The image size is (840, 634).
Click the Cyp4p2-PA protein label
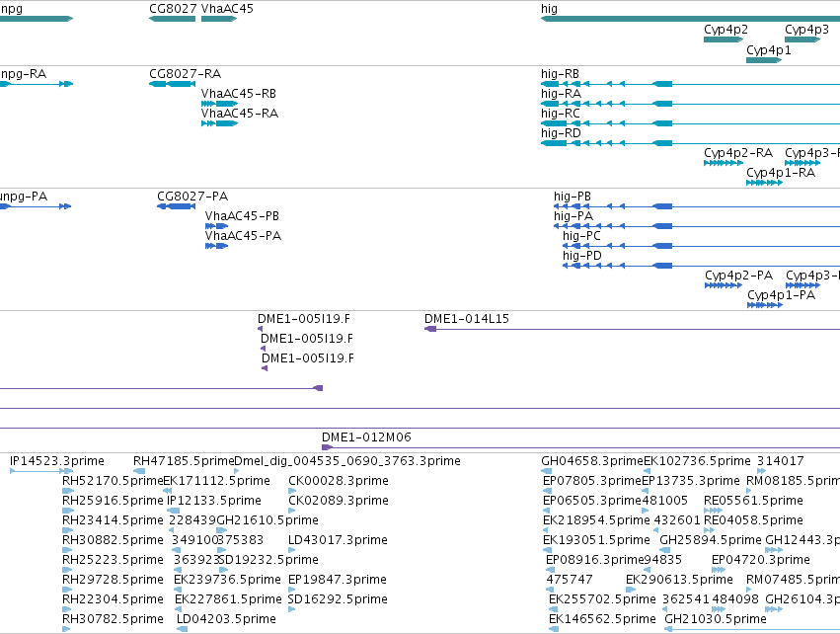[x=738, y=276]
